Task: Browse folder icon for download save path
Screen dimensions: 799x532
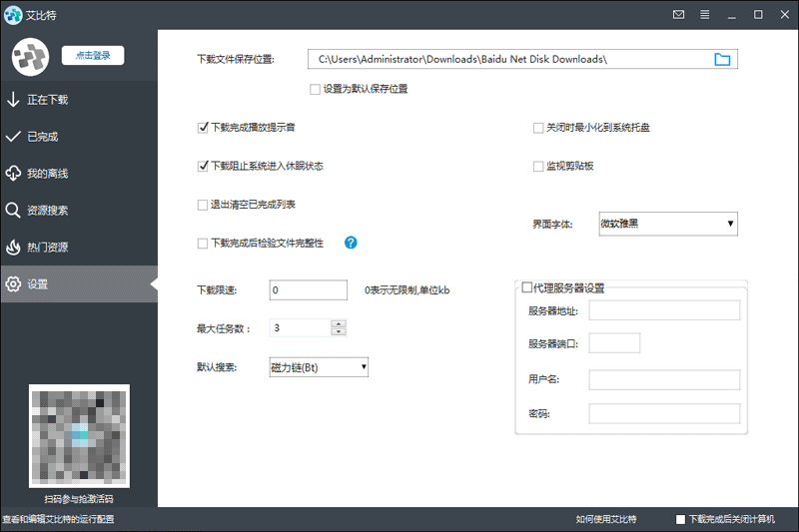Action: click(x=722, y=60)
